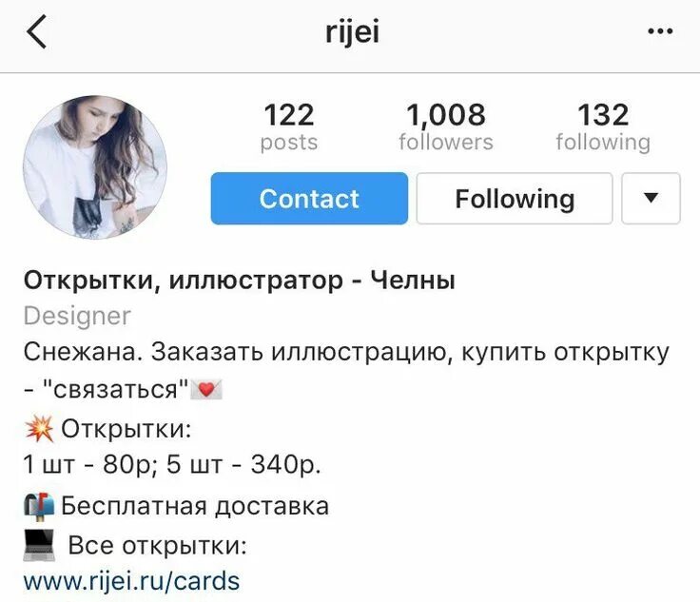
Task: Open www.rijei.ru/cards link
Action: (131, 581)
